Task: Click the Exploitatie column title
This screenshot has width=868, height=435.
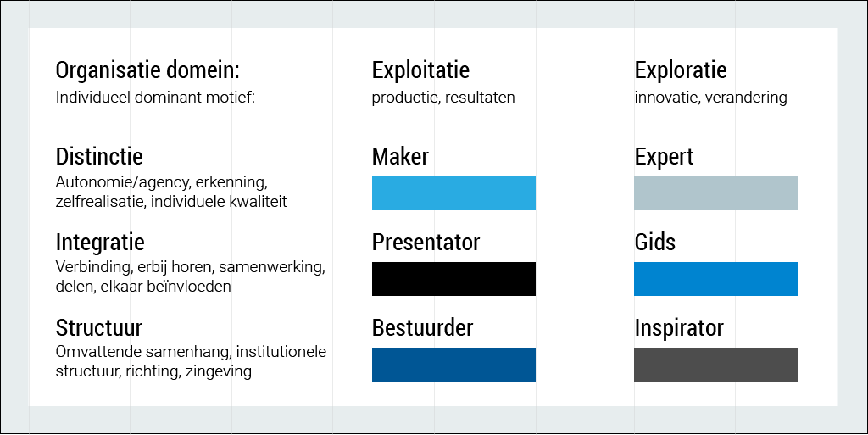Action: [x=420, y=70]
